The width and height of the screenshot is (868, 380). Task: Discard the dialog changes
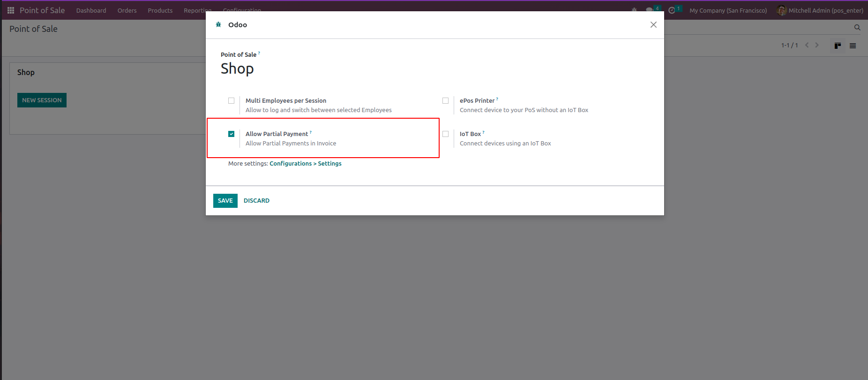(x=256, y=201)
